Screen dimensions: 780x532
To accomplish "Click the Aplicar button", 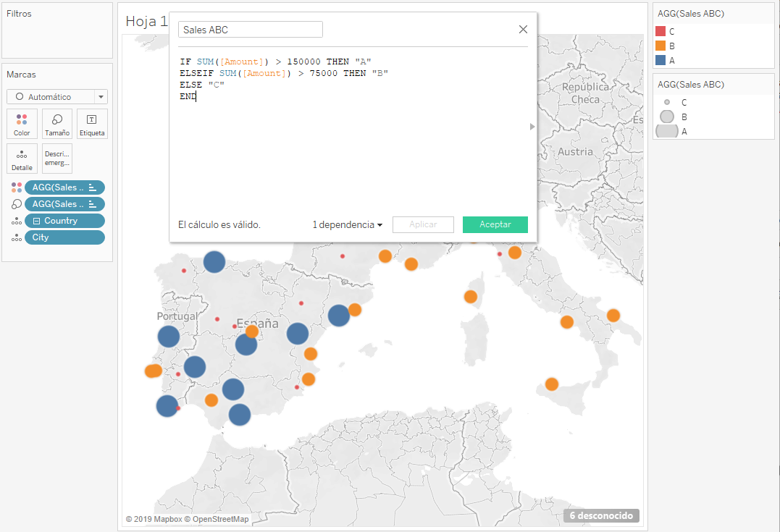I will pos(423,224).
